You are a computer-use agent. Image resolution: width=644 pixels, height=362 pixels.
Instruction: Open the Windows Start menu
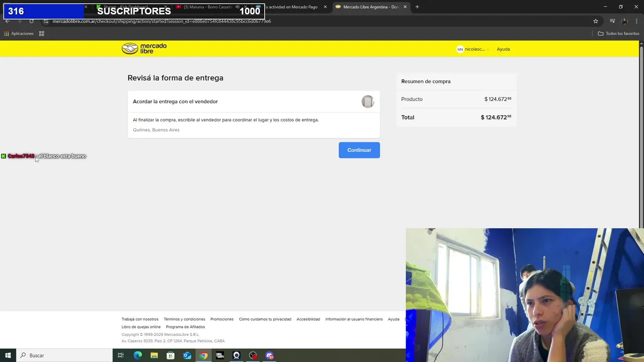click(8, 355)
